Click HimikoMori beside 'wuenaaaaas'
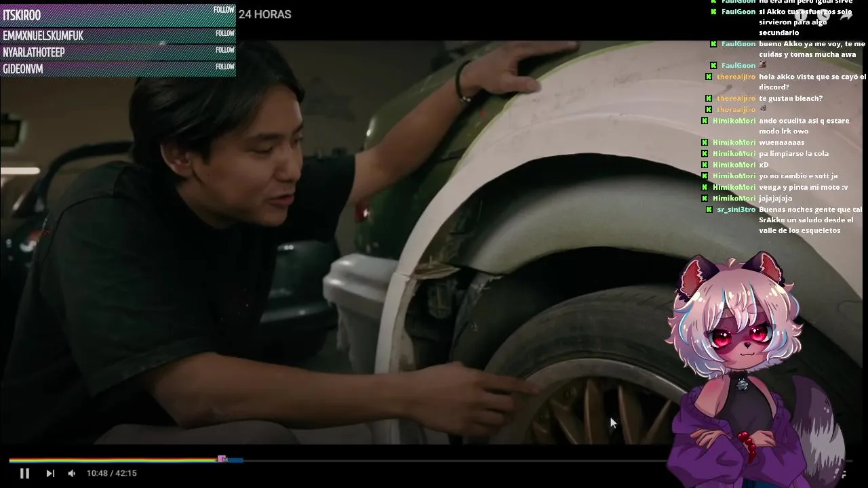This screenshot has height=488, width=868. coord(734,142)
